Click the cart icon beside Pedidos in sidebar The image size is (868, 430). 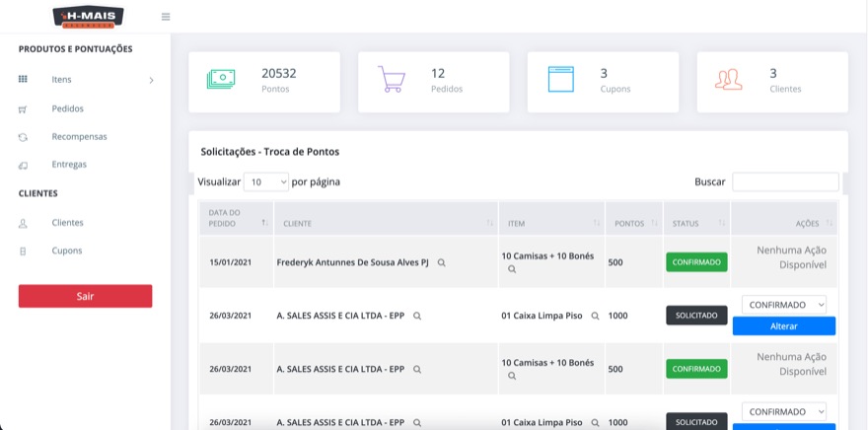(23, 109)
